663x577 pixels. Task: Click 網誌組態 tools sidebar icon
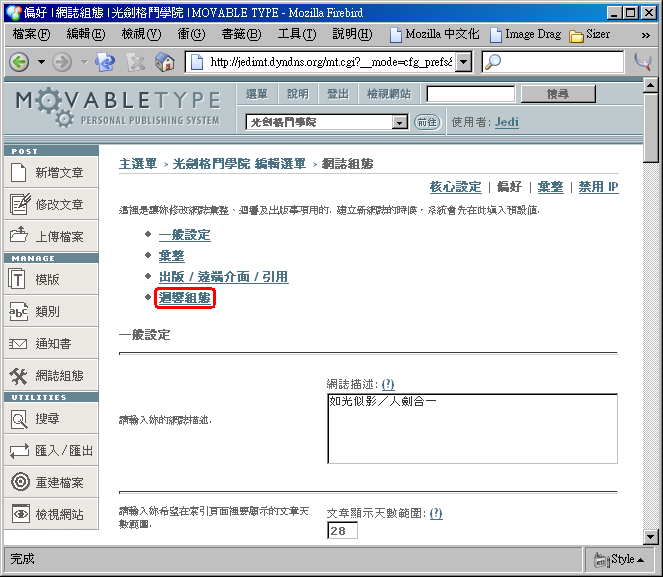pyautogui.click(x=18, y=375)
